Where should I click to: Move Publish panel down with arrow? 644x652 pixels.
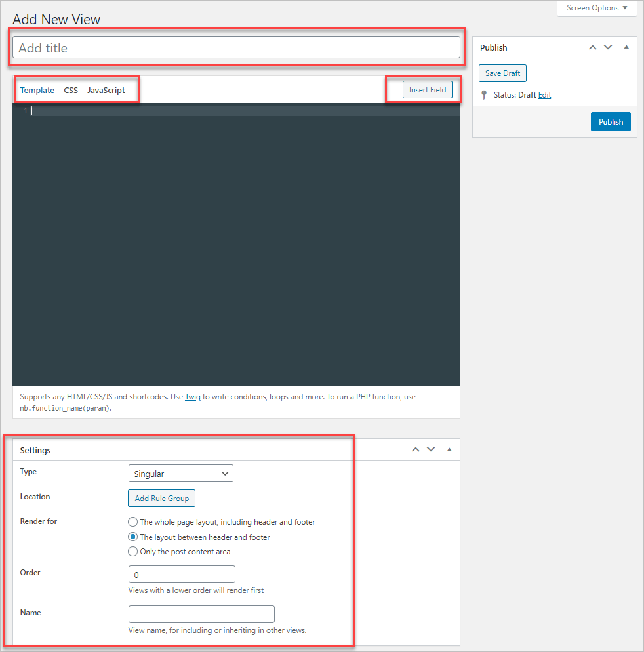coord(608,47)
